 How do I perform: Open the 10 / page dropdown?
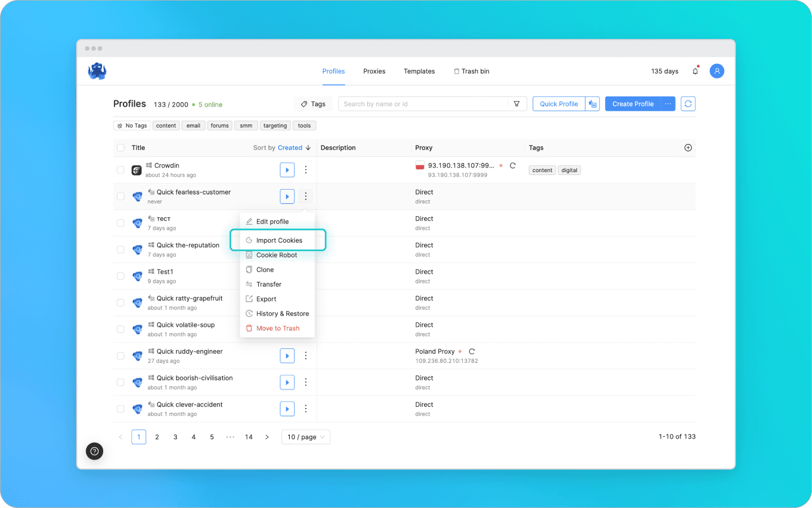click(x=306, y=437)
